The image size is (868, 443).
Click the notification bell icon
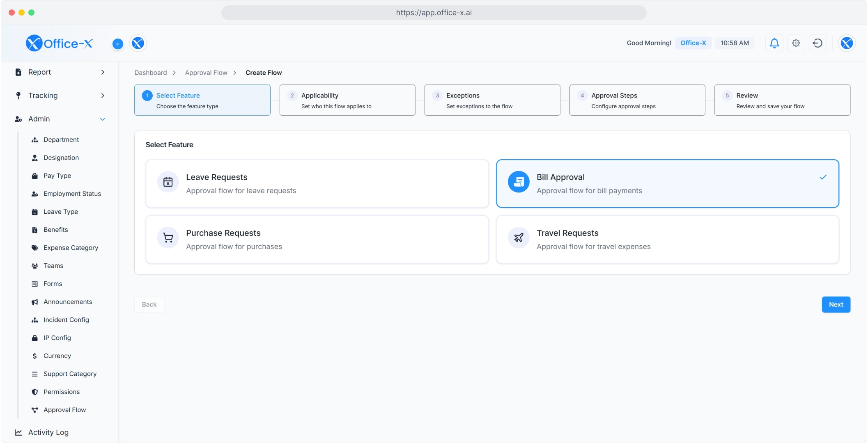click(x=774, y=43)
